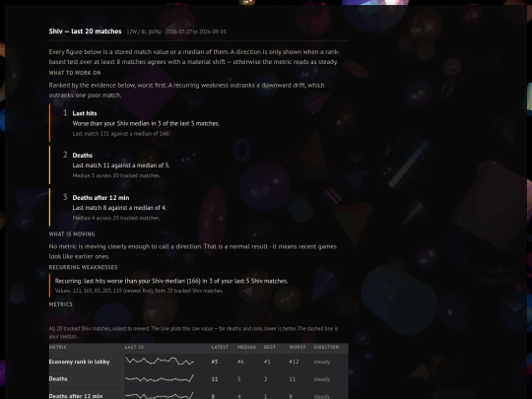
Task: Click 'Last match 8 against a median of 4.'
Action: point(119,208)
